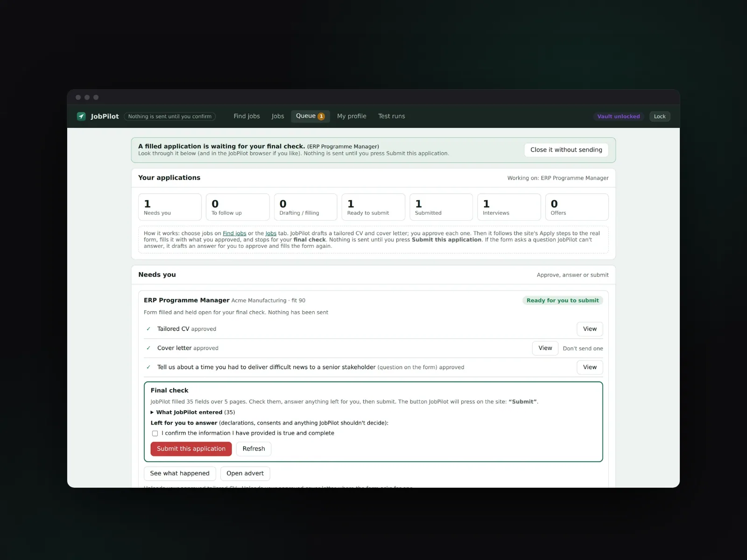Viewport: 747px width, 560px height.
Task: Close it without sending button
Action: pos(566,150)
